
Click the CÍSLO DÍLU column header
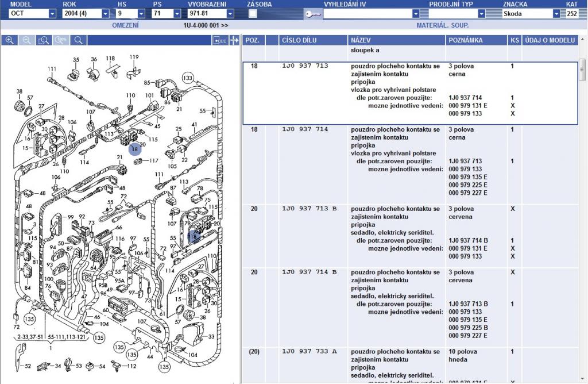(313, 40)
